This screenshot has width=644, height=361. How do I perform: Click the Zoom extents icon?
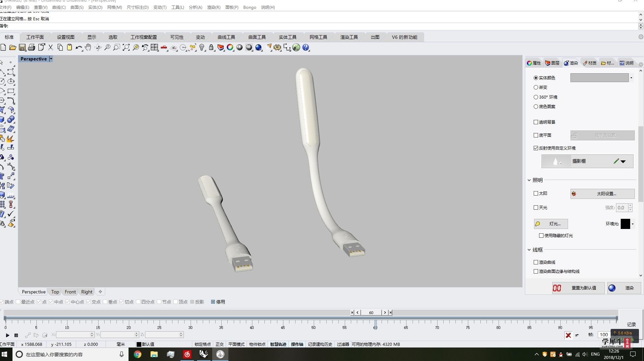click(126, 48)
